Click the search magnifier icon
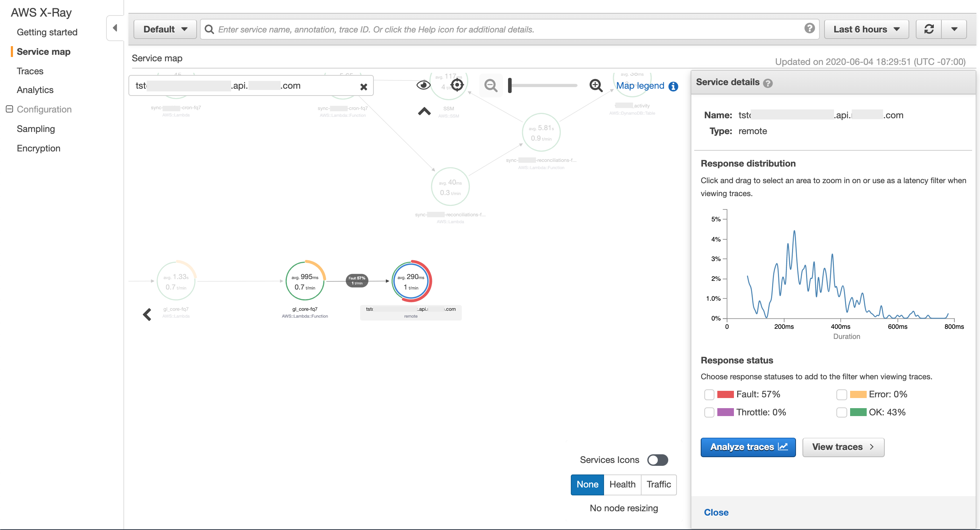Viewport: 980px width, 530px height. (x=209, y=29)
